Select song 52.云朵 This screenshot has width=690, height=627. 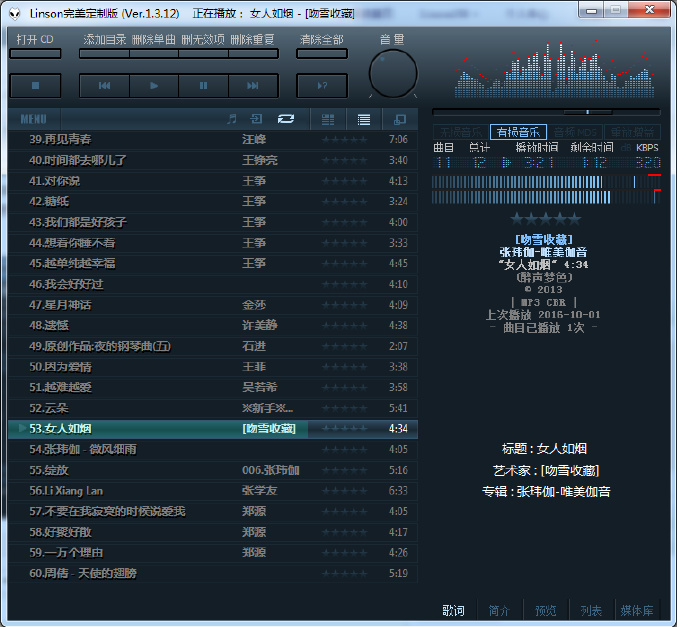(x=213, y=408)
